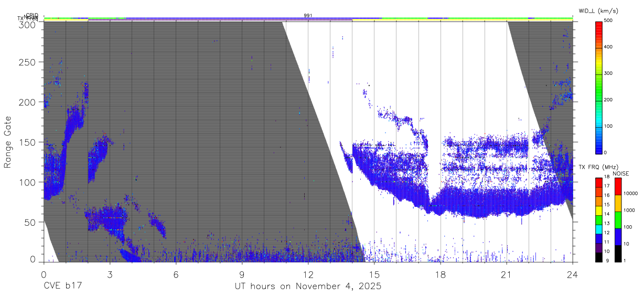Click the '10000' tick on NOISE legend
Viewport: 644px width, 297px height.
pyautogui.click(x=631, y=194)
